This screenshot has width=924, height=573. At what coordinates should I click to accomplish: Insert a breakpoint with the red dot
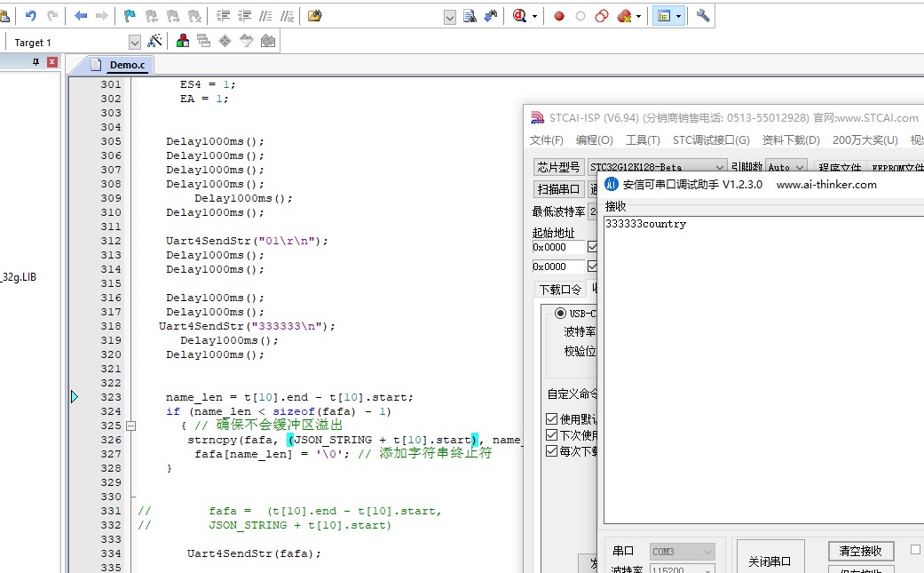(559, 17)
